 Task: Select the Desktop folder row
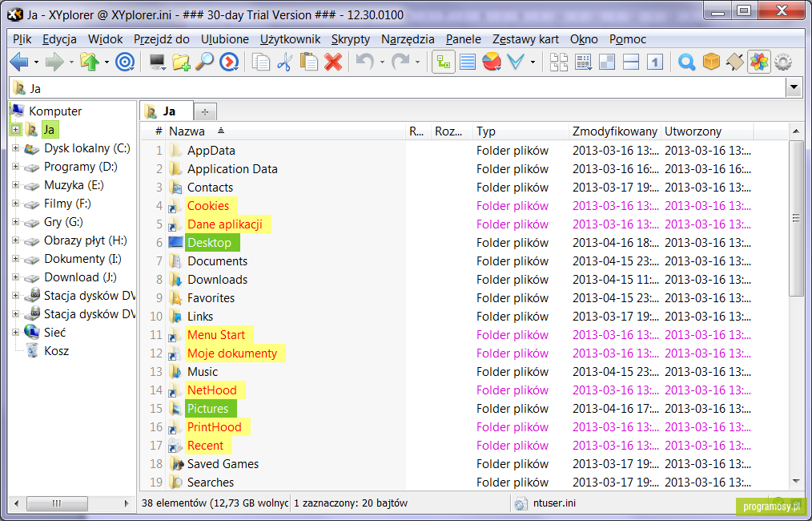click(464, 243)
